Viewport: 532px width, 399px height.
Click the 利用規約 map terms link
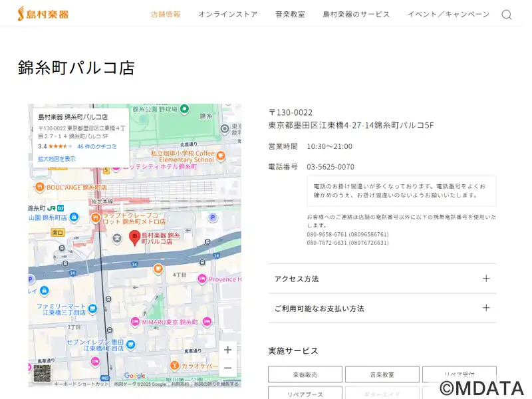[x=180, y=384]
